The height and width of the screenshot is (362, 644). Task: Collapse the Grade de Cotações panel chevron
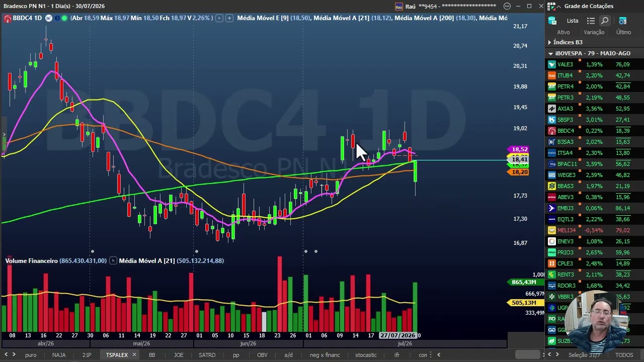point(557,6)
